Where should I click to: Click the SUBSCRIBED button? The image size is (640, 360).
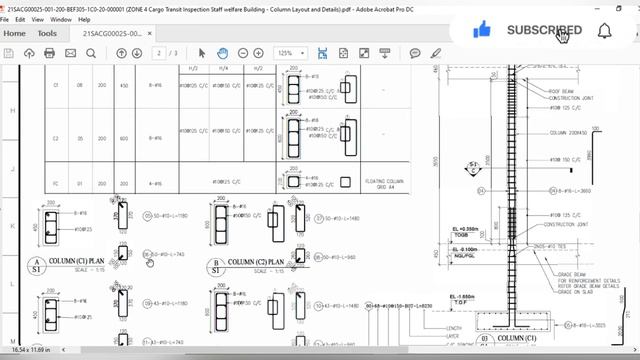pyautogui.click(x=544, y=30)
